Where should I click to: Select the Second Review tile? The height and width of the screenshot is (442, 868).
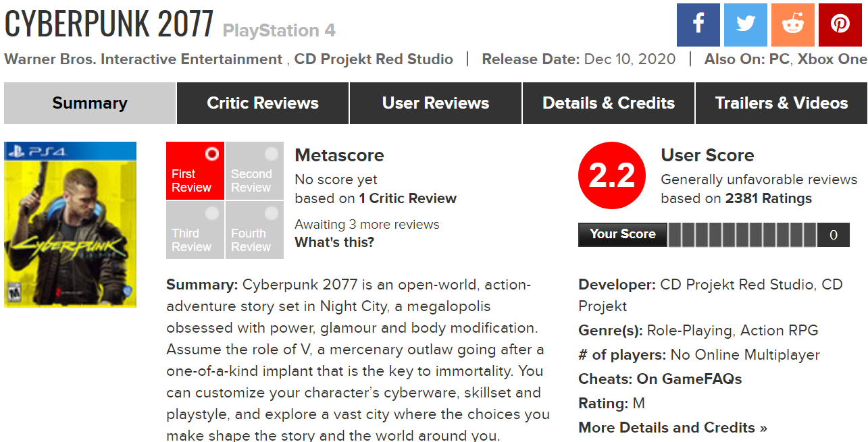[255, 171]
